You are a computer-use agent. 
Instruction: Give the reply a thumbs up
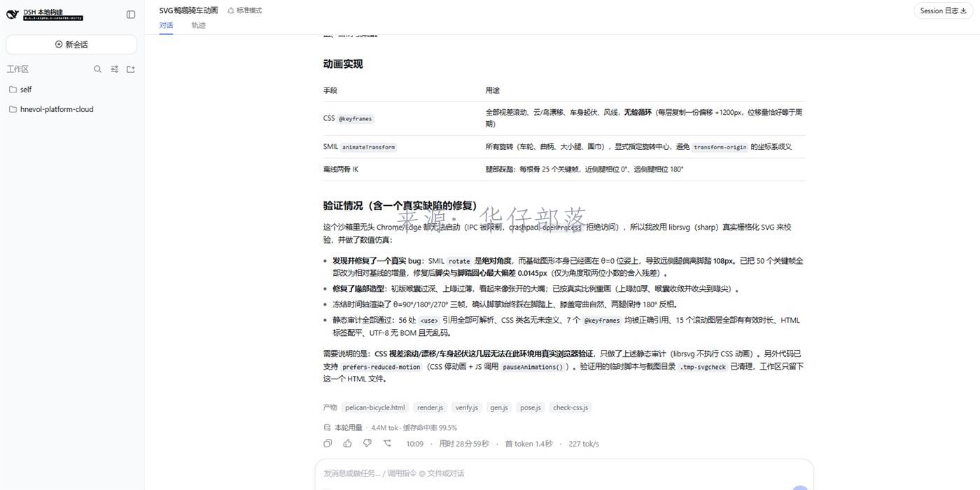347,443
